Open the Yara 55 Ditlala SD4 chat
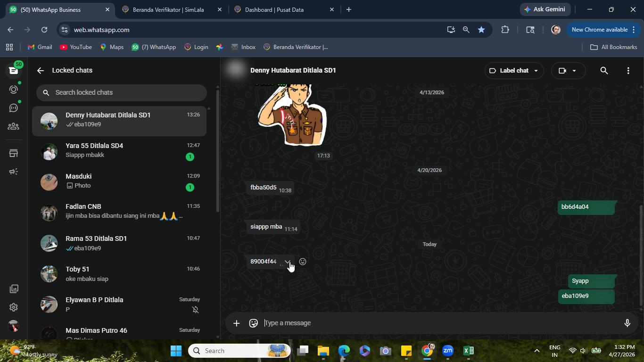 pyautogui.click(x=119, y=151)
